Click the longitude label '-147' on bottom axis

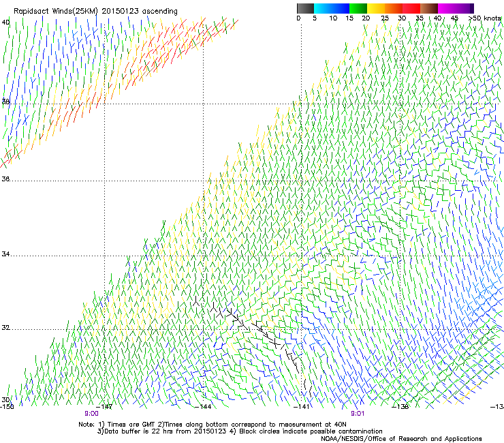coord(104,407)
